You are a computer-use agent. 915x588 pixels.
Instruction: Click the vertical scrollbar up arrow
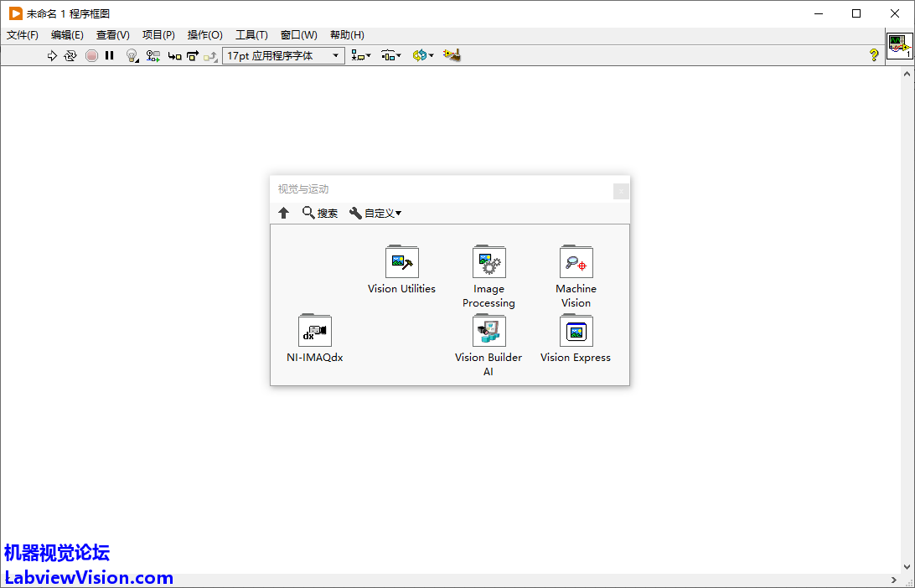(907, 74)
